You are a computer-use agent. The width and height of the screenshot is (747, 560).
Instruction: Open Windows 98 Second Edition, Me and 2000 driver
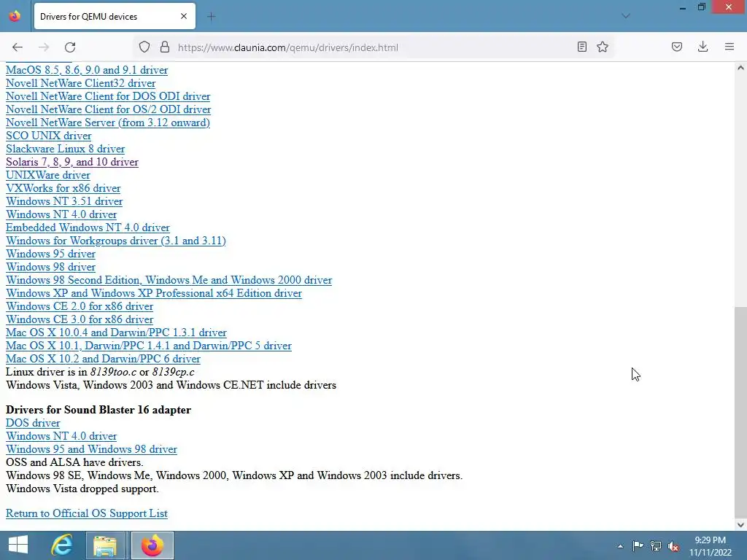coord(169,280)
